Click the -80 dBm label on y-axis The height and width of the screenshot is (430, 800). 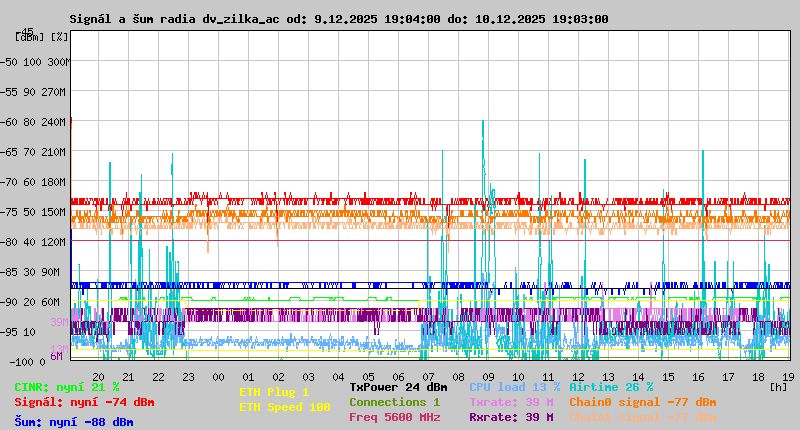tap(12, 242)
